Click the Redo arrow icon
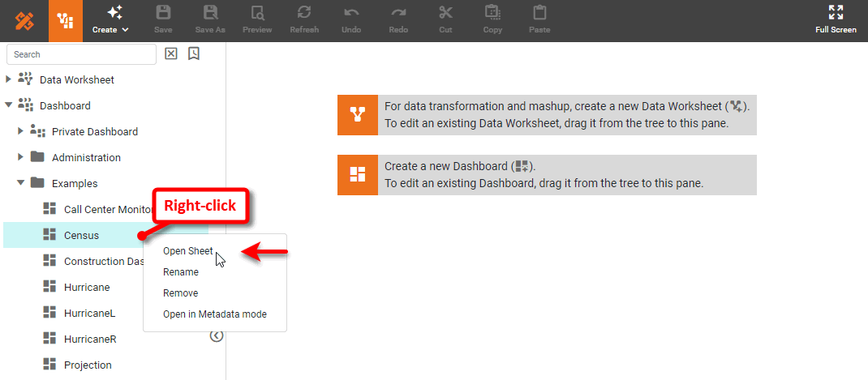868x380 pixels. tap(398, 13)
